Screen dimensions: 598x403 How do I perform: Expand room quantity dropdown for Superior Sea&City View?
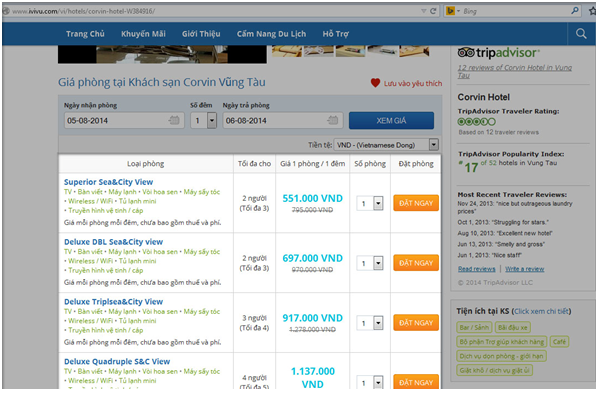[378, 203]
